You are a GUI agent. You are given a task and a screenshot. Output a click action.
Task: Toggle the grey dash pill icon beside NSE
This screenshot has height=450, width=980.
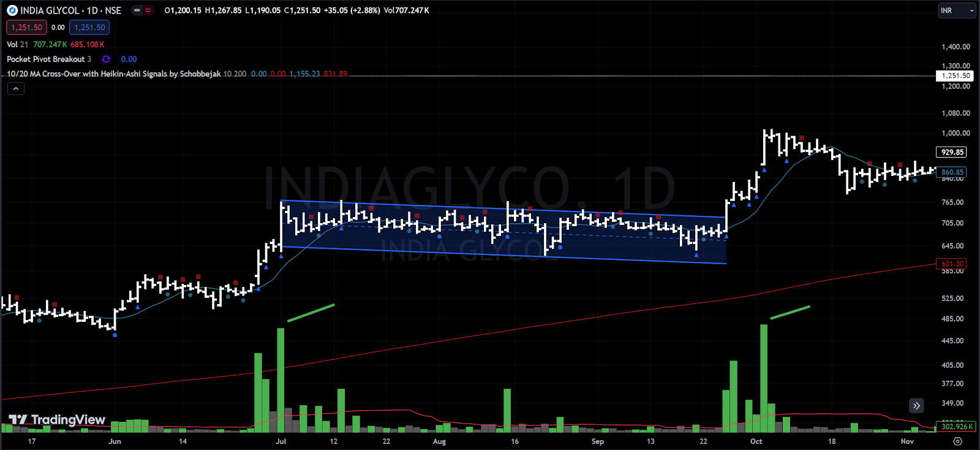(137, 10)
